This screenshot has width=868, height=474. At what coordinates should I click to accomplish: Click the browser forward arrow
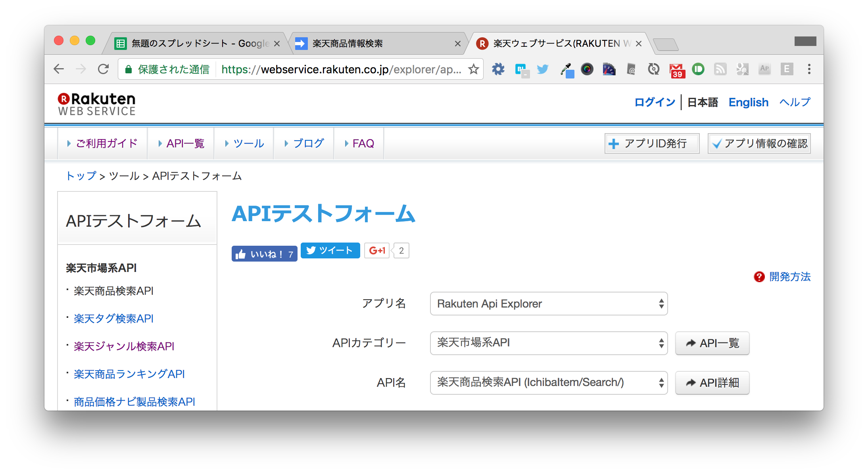(x=81, y=69)
